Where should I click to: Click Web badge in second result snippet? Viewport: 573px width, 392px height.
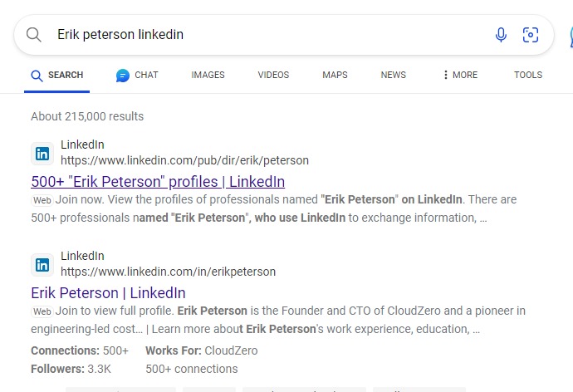click(42, 311)
